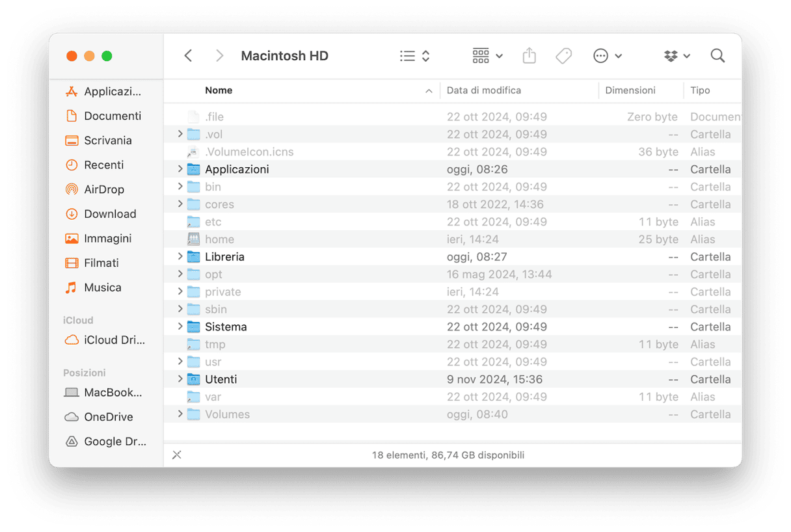Image resolution: width=791 pixels, height=532 pixels.
Task: Click the Share toolbar icon
Action: click(x=530, y=56)
